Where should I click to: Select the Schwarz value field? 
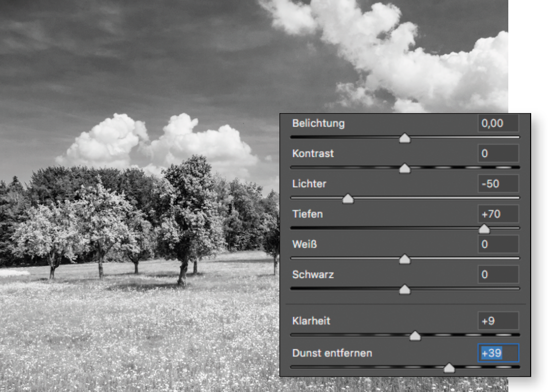click(x=498, y=274)
